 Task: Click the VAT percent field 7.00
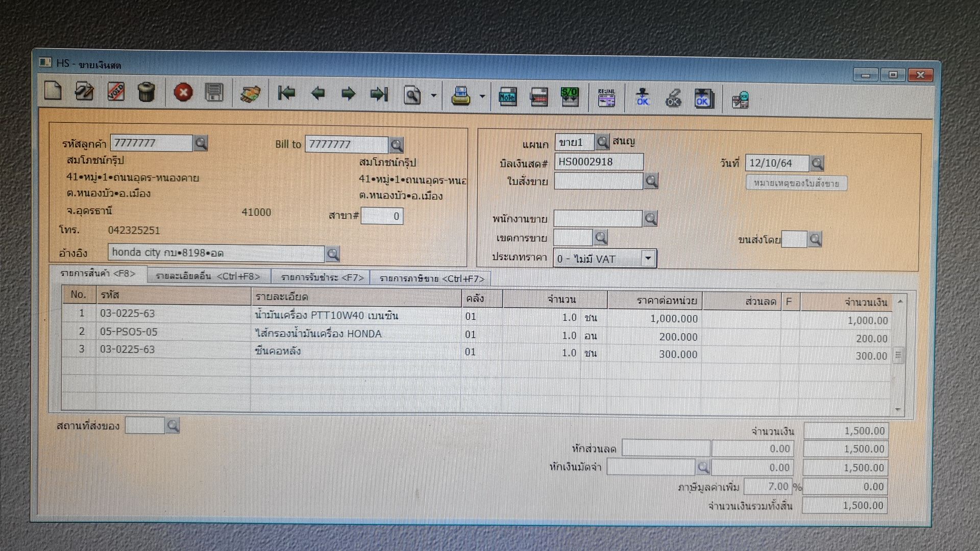coord(768,487)
